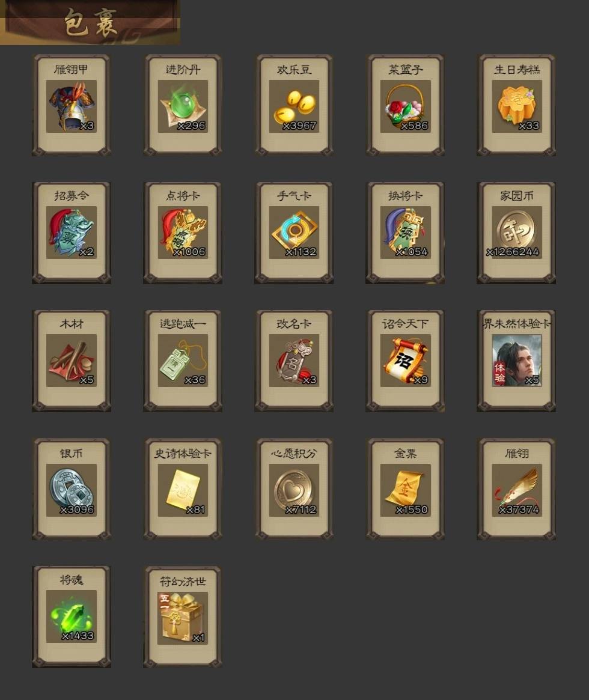Viewport: 589px width, 700px height.
Task: Select the 银币 silver coins item
Action: (x=72, y=490)
